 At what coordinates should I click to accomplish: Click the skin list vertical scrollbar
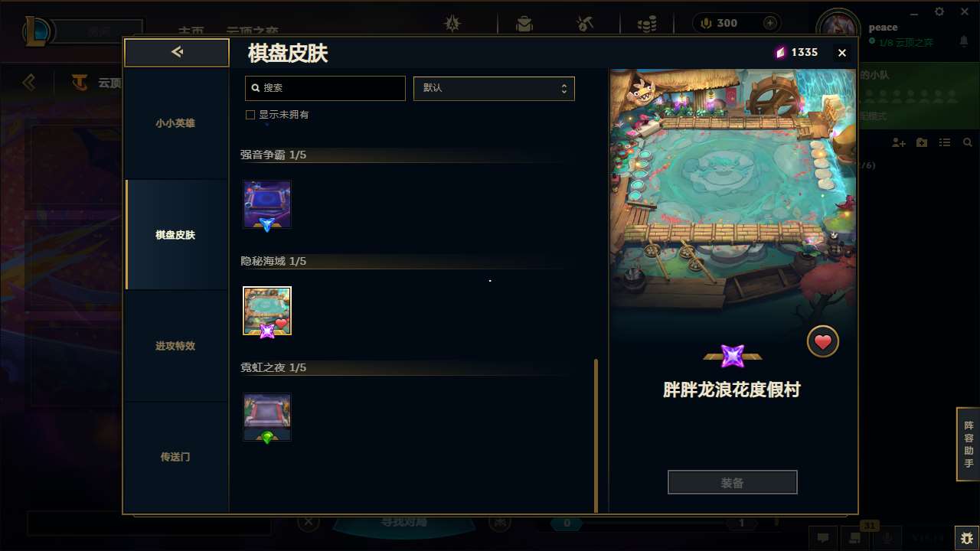click(596, 435)
